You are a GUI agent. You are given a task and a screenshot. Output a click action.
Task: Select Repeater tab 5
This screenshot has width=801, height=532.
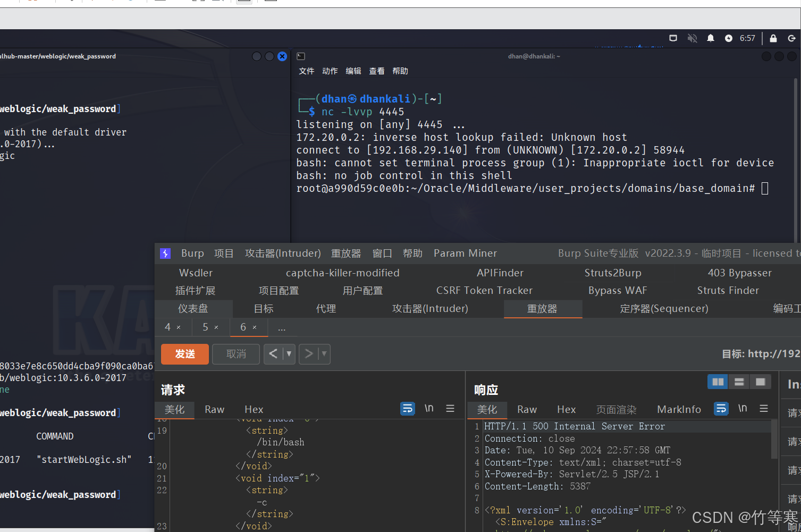click(x=206, y=327)
